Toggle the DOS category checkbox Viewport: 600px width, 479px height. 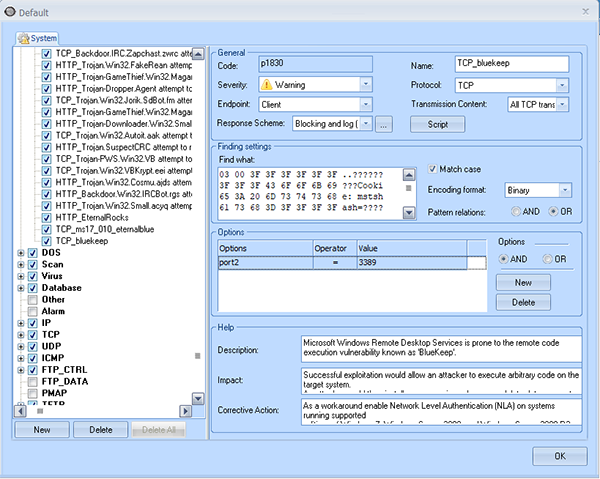click(x=33, y=253)
